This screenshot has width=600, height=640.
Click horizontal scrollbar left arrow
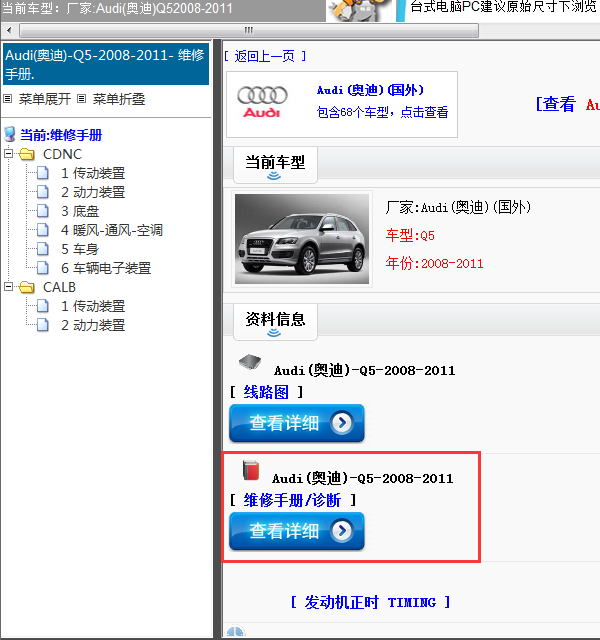click(x=9, y=30)
